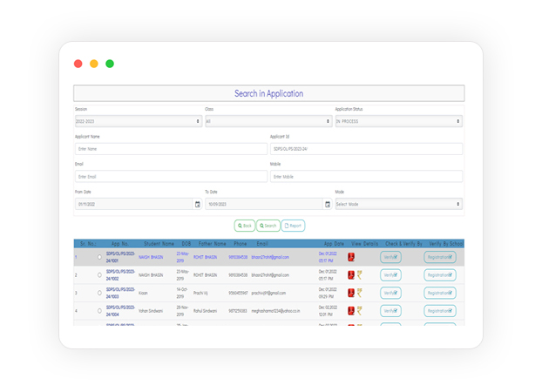The width and height of the screenshot is (542, 392).
Task: Click the Report button
Action: point(293,226)
